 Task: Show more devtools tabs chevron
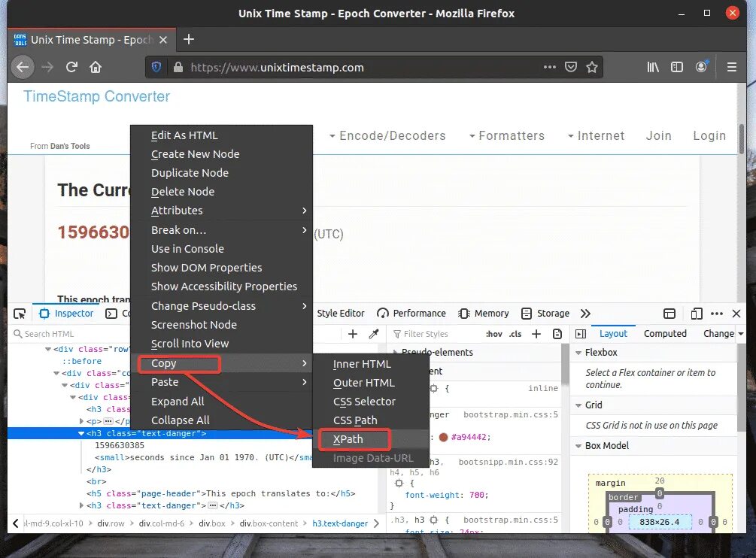(585, 314)
